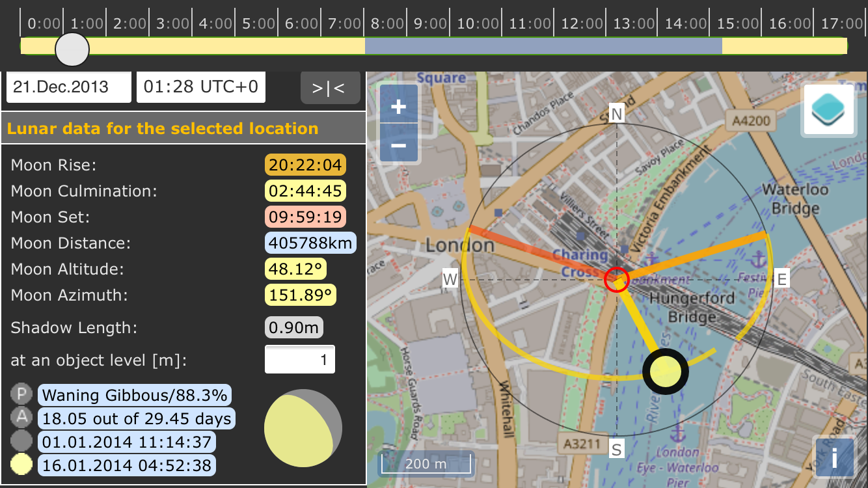This screenshot has height=488, width=868.
Task: Click the 5:00 mark on the timeline
Action: (259, 23)
